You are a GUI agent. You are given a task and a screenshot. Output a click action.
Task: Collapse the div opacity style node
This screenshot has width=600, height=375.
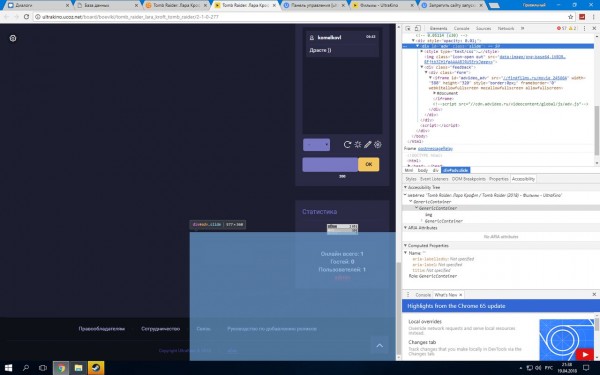click(x=413, y=41)
